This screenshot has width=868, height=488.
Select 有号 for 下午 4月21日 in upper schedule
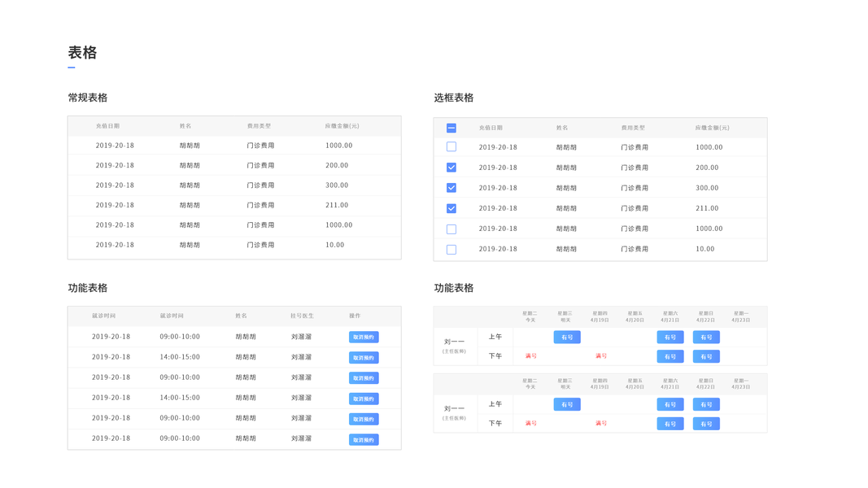pos(670,356)
